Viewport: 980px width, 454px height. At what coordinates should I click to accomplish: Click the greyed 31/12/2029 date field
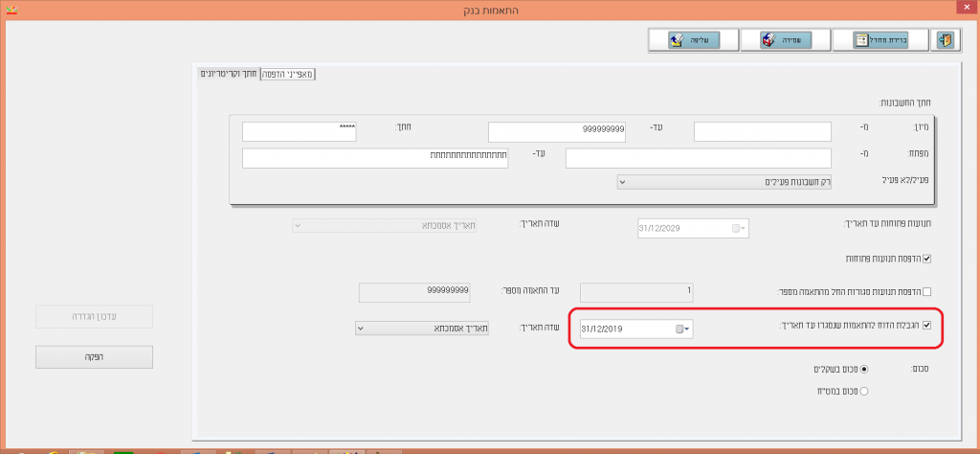click(693, 228)
